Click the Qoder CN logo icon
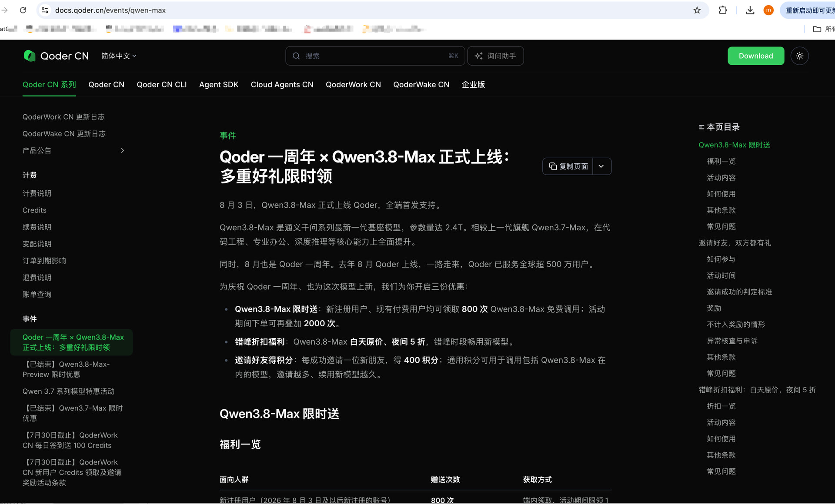This screenshot has width=835, height=504. [x=30, y=56]
